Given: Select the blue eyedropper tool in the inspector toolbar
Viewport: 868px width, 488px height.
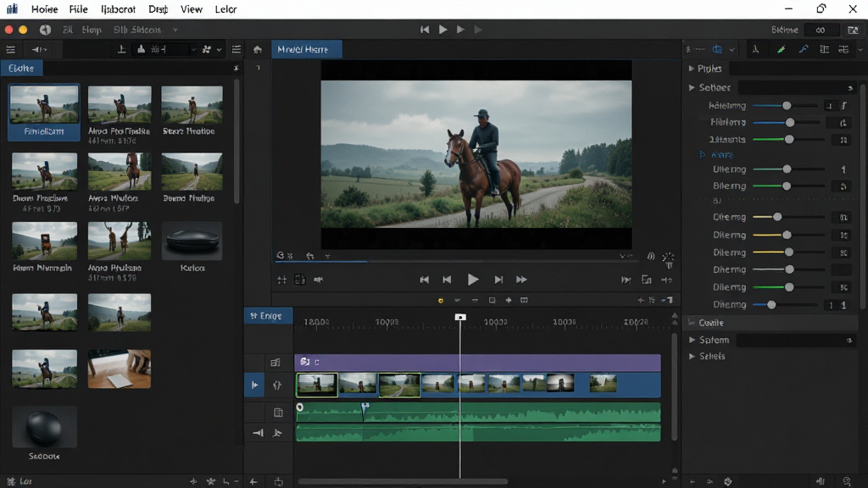Looking at the screenshot, I should tap(804, 49).
